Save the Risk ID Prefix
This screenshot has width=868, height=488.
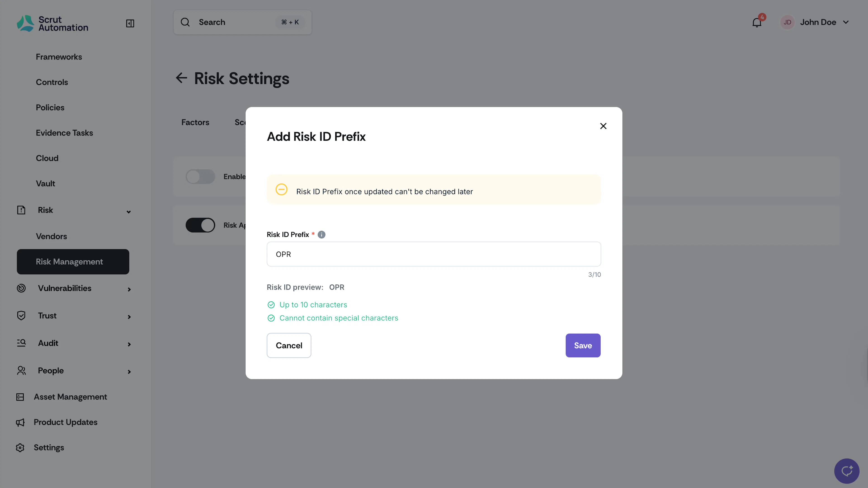(x=583, y=345)
